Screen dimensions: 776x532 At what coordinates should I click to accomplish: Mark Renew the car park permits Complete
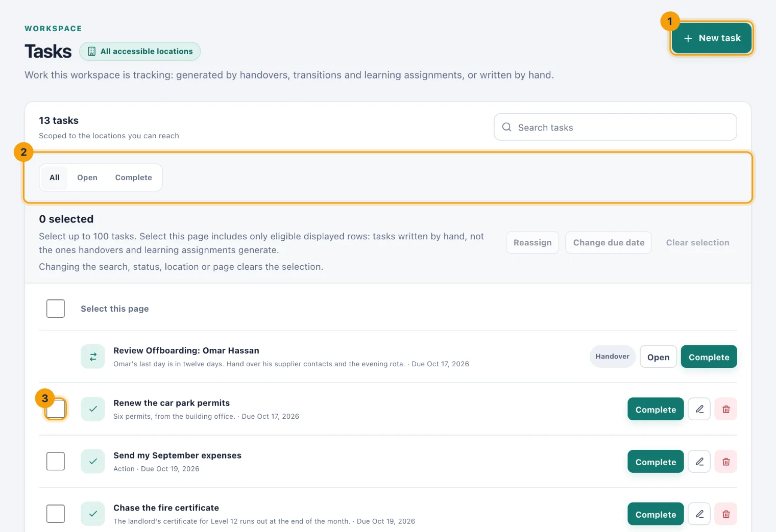[x=656, y=409]
